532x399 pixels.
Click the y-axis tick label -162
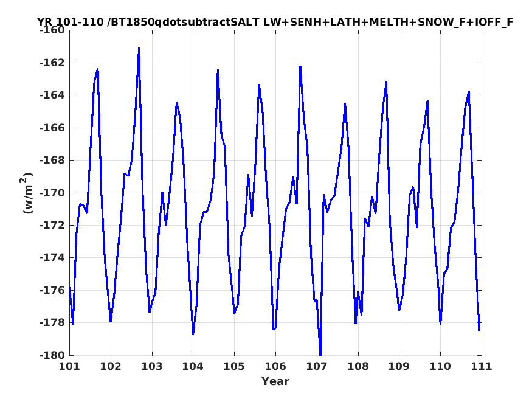click(52, 63)
